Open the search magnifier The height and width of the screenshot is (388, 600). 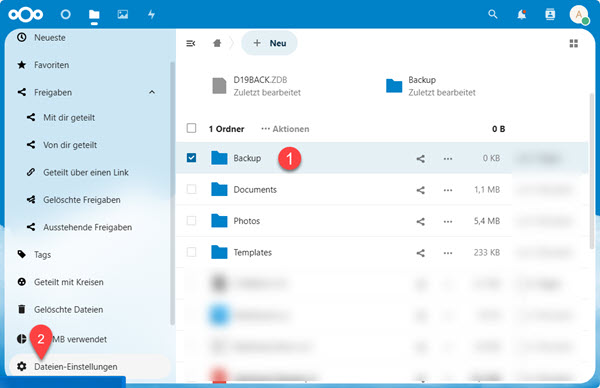click(x=493, y=15)
